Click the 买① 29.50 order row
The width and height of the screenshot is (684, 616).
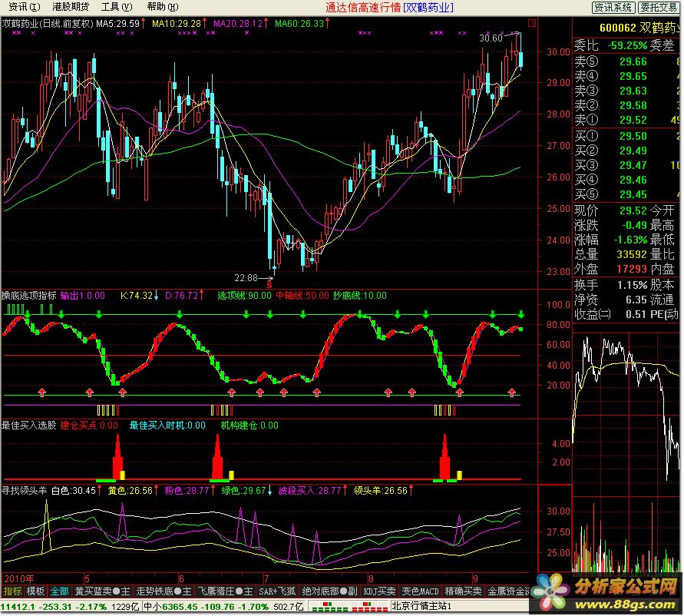tap(626, 136)
